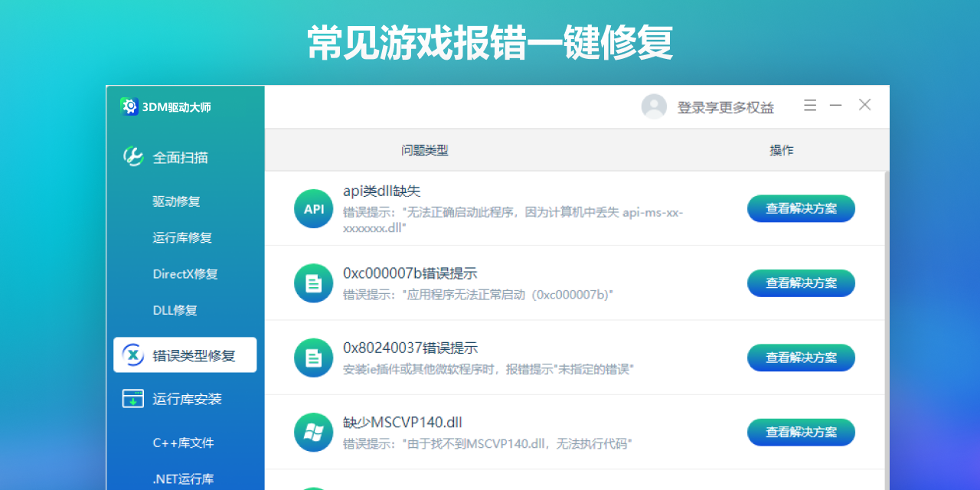Click 登录享更多权益 login link

[725, 107]
